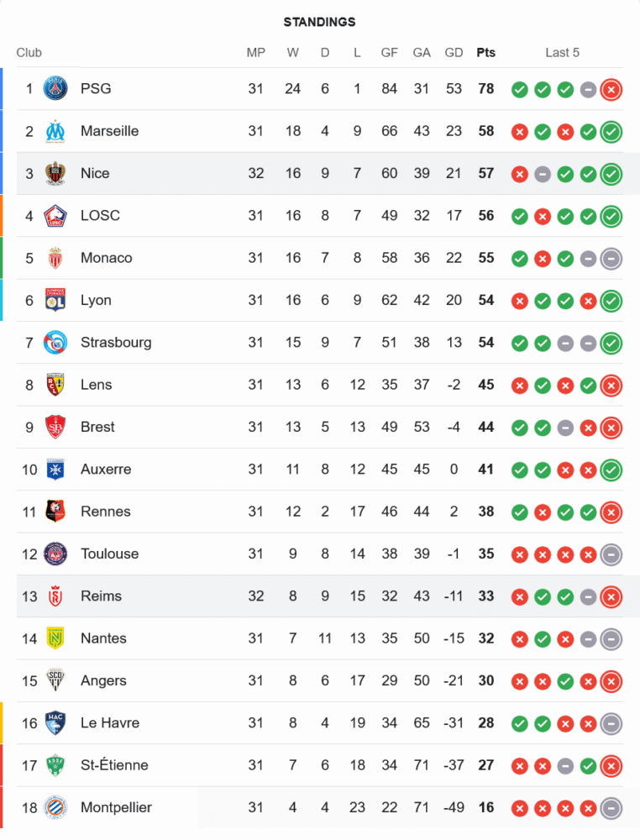Viewport: 640px width, 840px height.
Task: Click the Strasbourg club badge
Action: click(55, 343)
